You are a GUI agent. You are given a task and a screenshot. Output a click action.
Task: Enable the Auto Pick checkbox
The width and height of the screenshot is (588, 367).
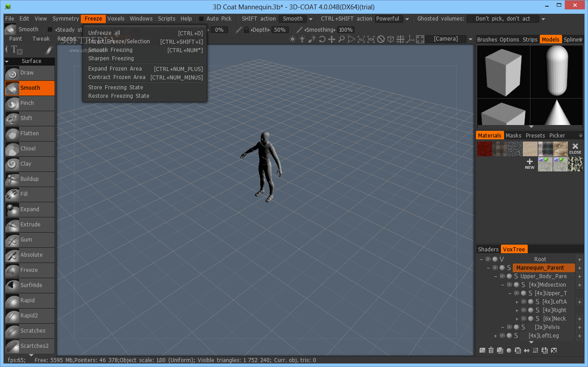(x=201, y=19)
